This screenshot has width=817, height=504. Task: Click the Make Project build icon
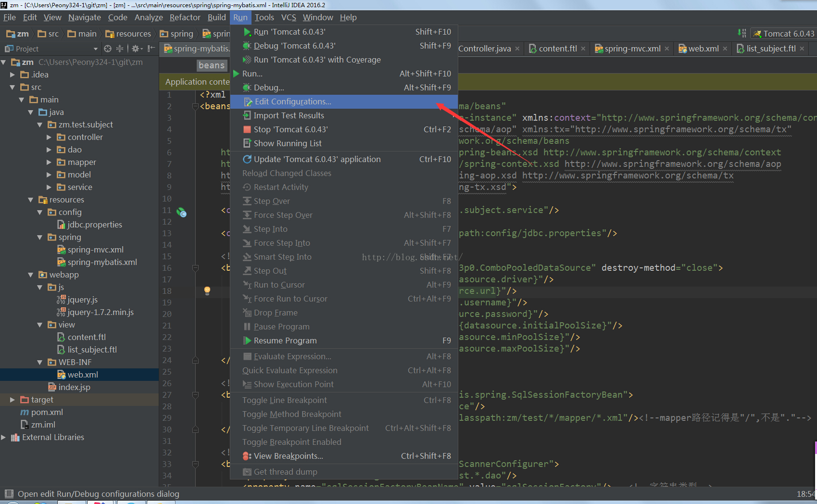pyautogui.click(x=742, y=33)
